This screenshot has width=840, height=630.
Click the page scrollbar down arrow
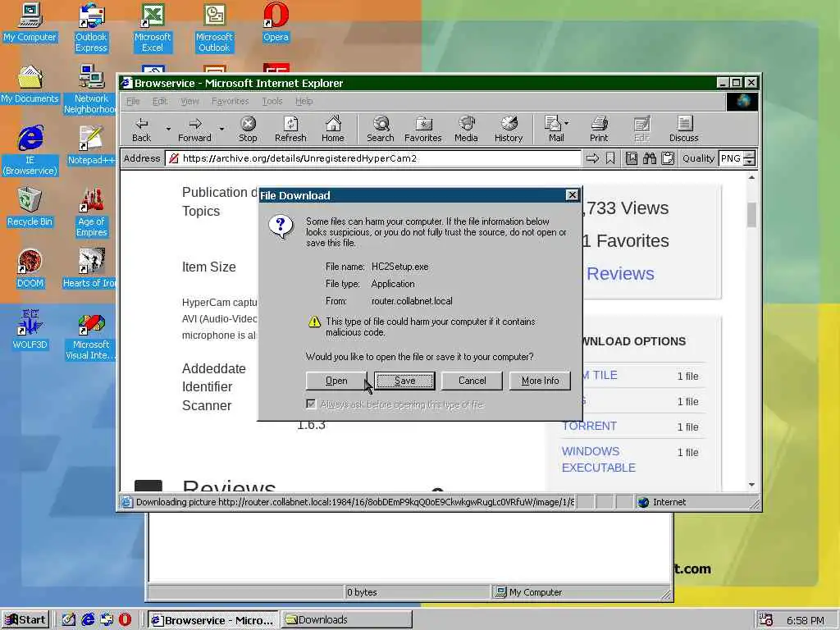click(751, 484)
